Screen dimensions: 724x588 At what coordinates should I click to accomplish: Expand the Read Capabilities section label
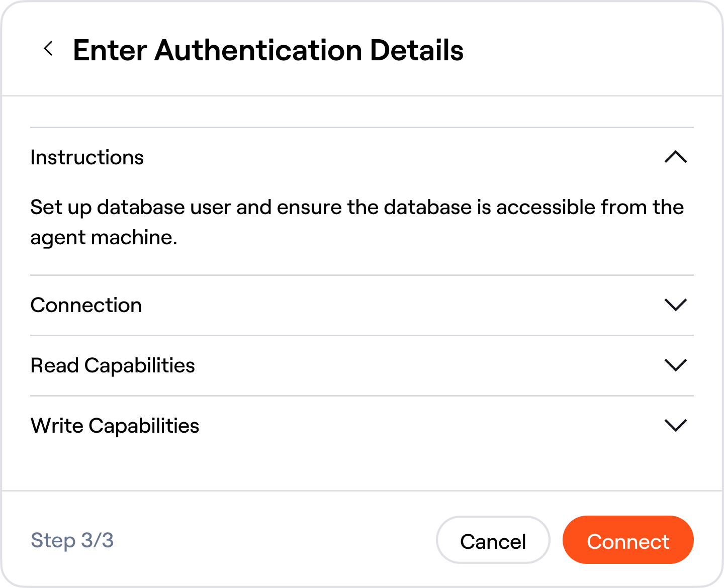(x=113, y=365)
